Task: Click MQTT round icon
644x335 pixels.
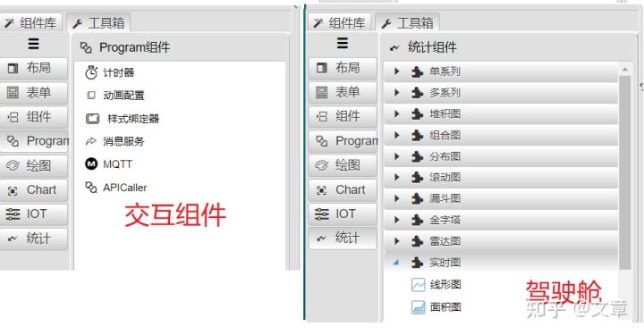Action: (91, 164)
